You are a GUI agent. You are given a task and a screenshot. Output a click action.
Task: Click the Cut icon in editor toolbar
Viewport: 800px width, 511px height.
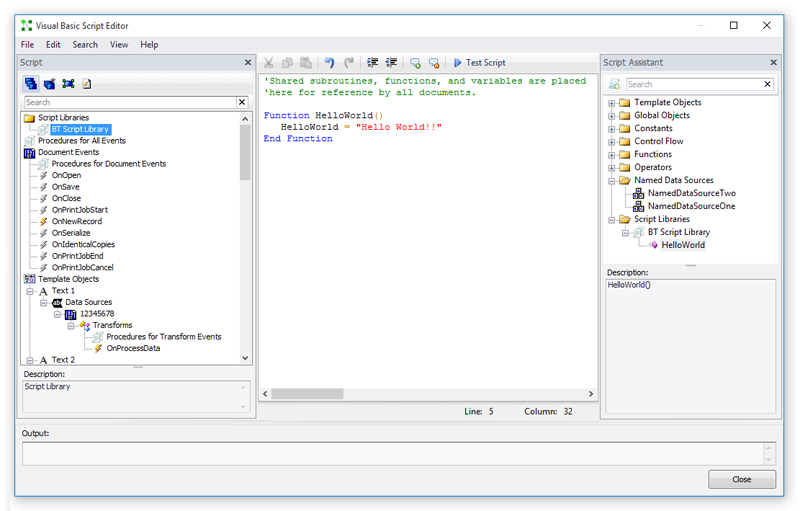[269, 62]
